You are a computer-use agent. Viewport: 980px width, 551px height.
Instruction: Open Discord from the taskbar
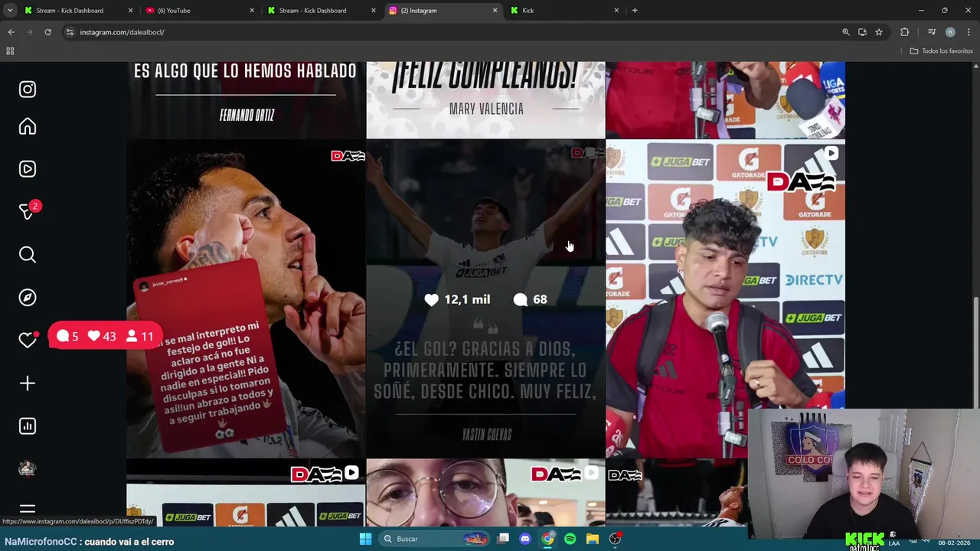click(x=525, y=539)
